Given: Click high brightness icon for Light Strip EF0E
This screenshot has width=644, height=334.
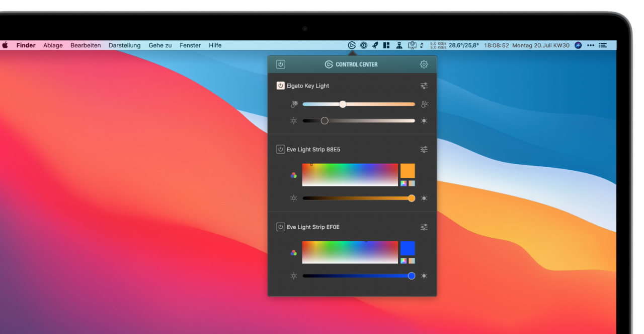Looking at the screenshot, I should [424, 276].
